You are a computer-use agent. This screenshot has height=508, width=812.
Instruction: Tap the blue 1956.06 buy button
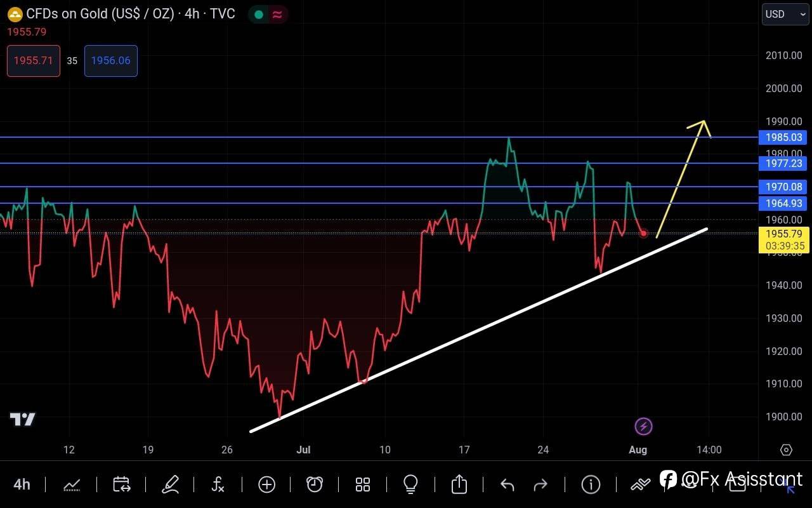point(111,61)
